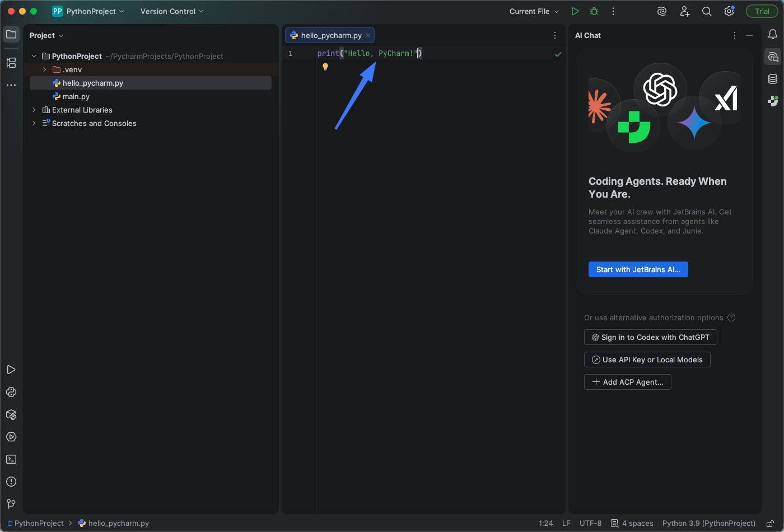This screenshot has height=532, width=784.
Task: Click the green inspection checkmark in editor
Action: 558,54
